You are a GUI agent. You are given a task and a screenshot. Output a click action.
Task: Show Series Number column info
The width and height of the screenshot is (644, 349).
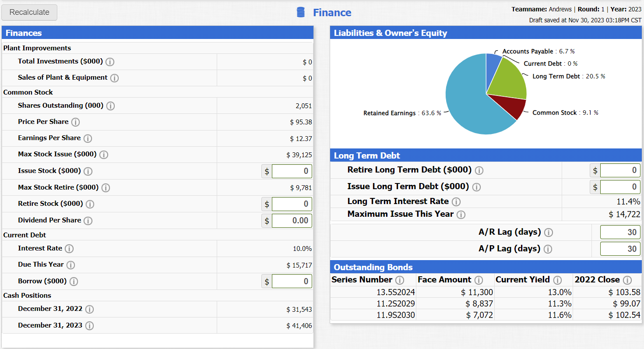(399, 280)
